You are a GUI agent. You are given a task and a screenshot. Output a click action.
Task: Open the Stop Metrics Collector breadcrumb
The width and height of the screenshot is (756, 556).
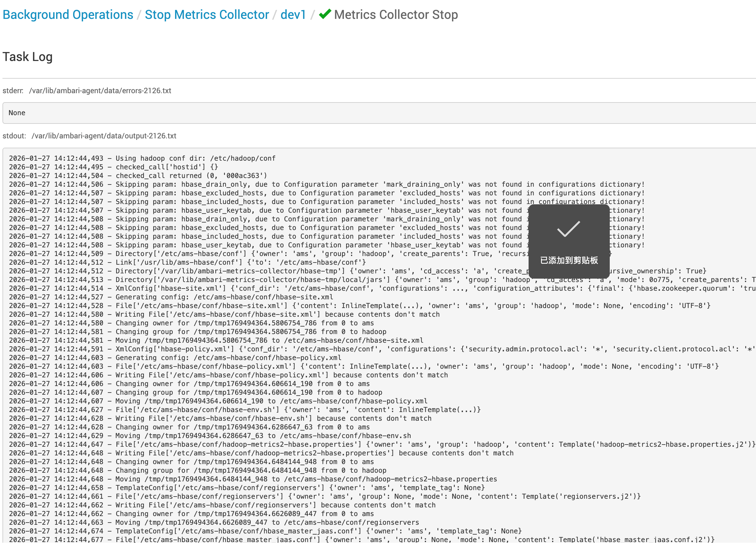click(x=207, y=15)
